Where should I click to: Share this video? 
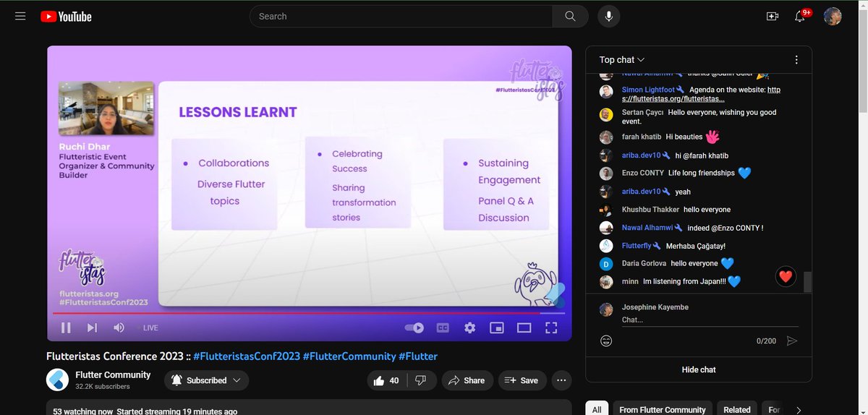(467, 380)
